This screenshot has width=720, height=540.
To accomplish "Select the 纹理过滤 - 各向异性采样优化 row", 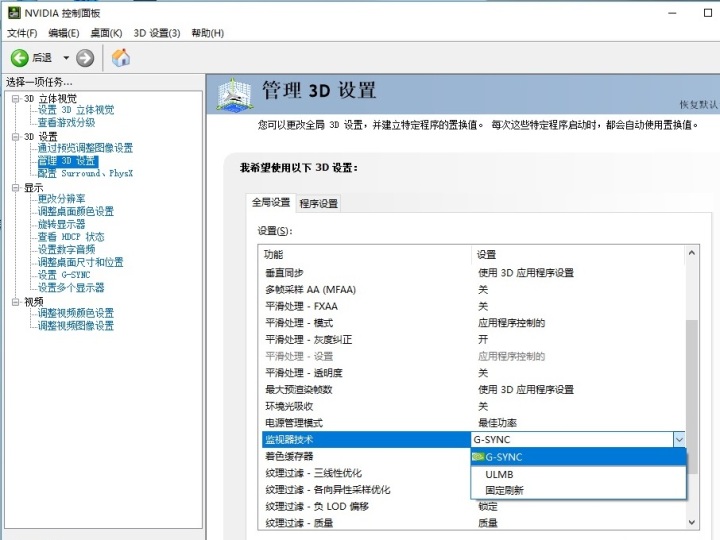I will coord(366,489).
